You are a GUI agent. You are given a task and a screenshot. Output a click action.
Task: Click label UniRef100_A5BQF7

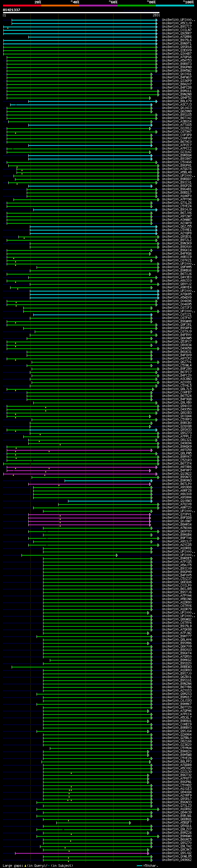[177, 822]
